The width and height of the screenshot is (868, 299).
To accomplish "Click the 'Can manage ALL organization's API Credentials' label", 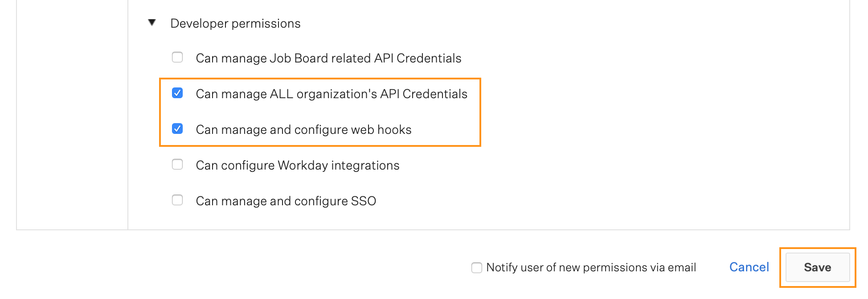I will click(x=332, y=94).
